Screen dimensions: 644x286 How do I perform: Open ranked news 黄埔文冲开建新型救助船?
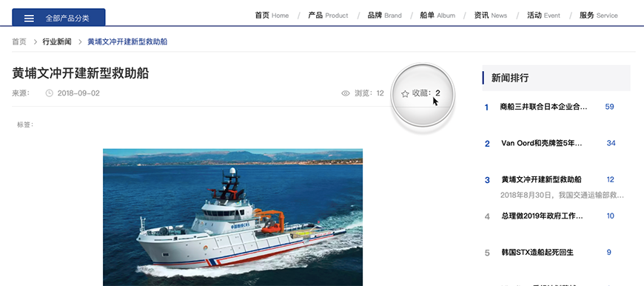541,179
